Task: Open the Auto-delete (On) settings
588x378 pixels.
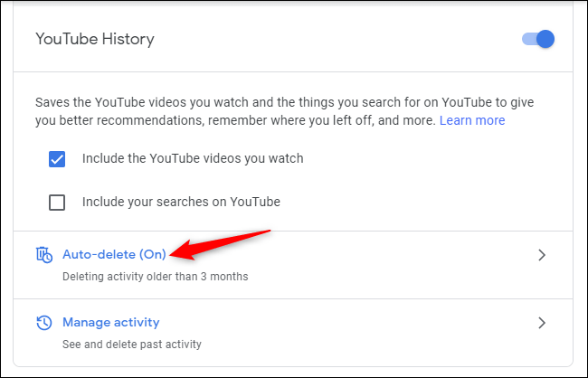Action: (x=114, y=254)
